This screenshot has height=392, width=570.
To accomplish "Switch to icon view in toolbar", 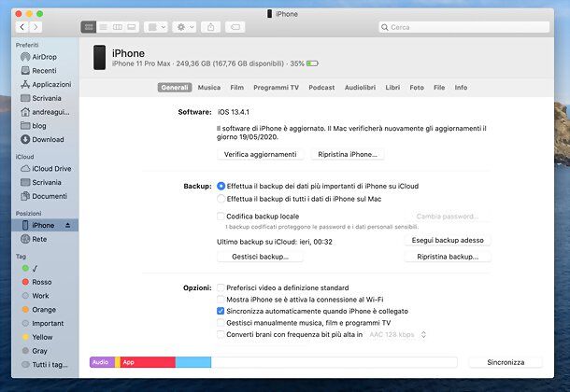I will point(89,27).
